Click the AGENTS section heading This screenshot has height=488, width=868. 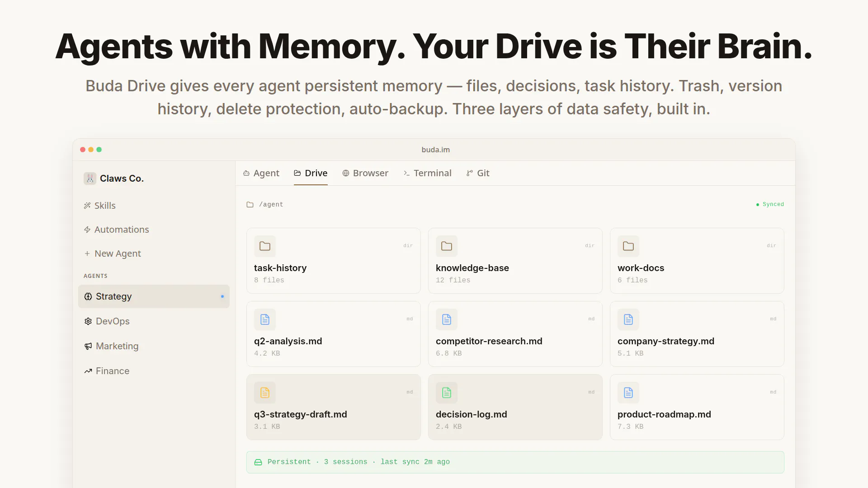95,276
